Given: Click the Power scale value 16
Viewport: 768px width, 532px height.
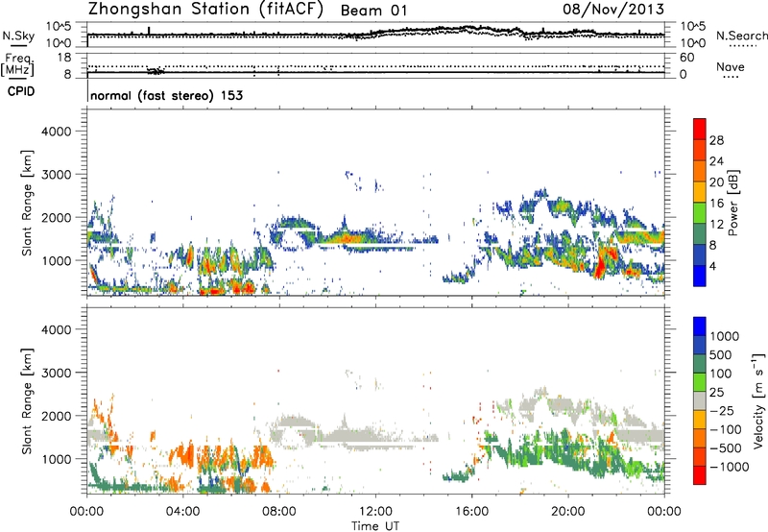Looking at the screenshot, I should [716, 204].
